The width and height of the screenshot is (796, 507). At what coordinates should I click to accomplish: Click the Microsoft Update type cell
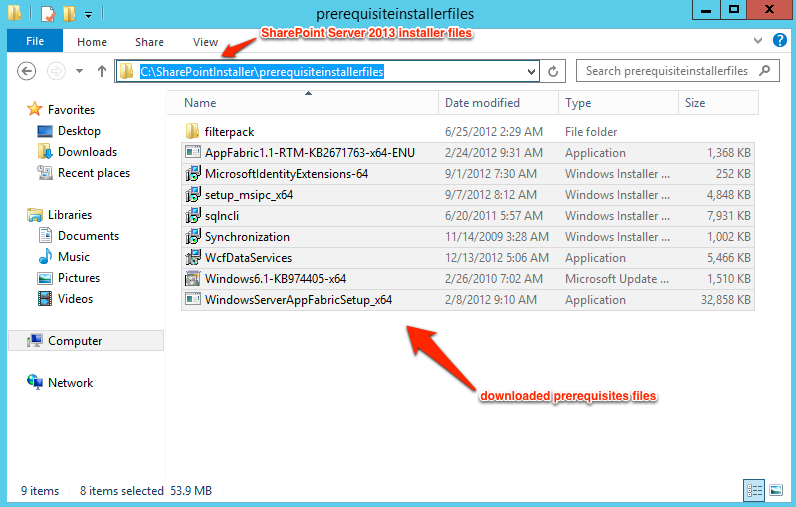[x=617, y=279]
